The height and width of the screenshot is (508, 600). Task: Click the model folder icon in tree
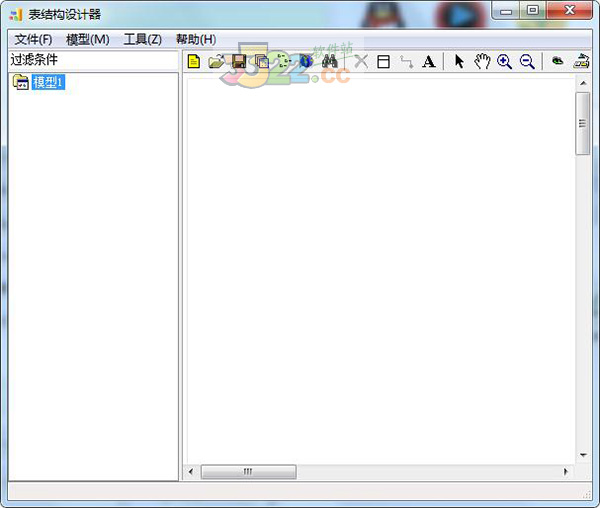[x=21, y=82]
